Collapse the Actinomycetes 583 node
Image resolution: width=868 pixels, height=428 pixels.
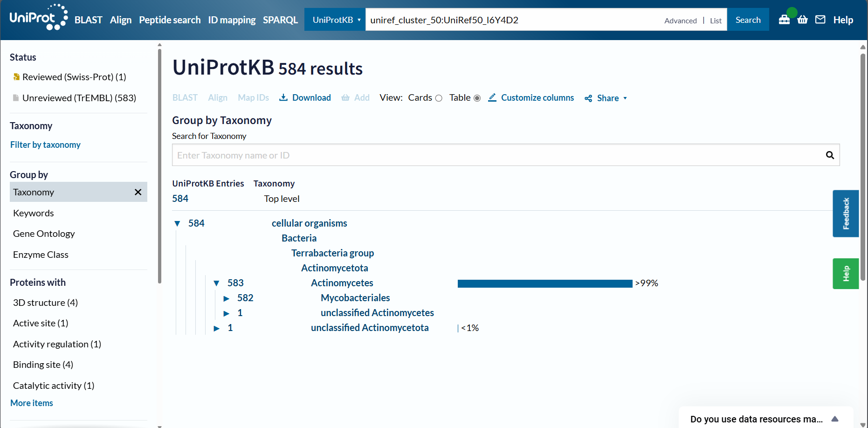[x=216, y=283]
